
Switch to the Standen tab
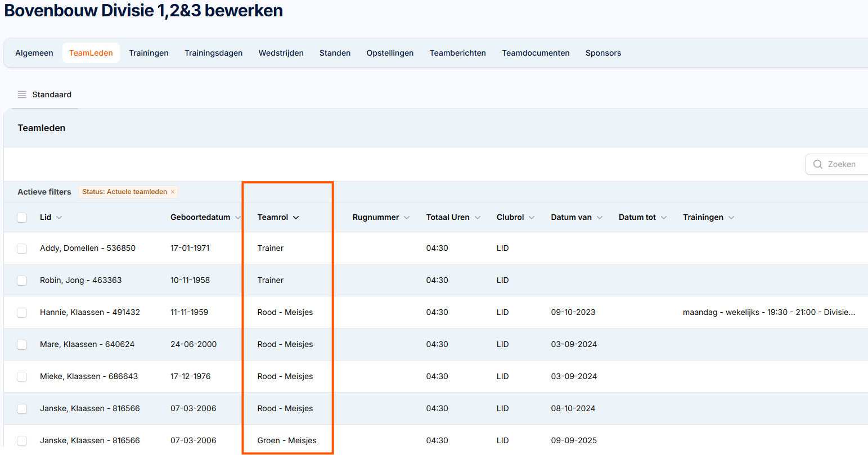tap(335, 53)
